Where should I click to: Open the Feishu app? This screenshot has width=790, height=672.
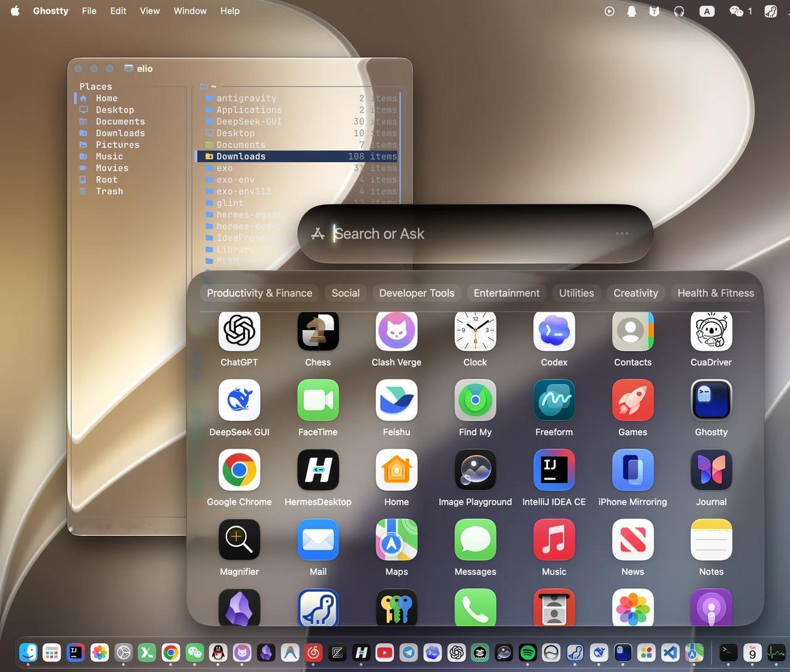(x=396, y=400)
